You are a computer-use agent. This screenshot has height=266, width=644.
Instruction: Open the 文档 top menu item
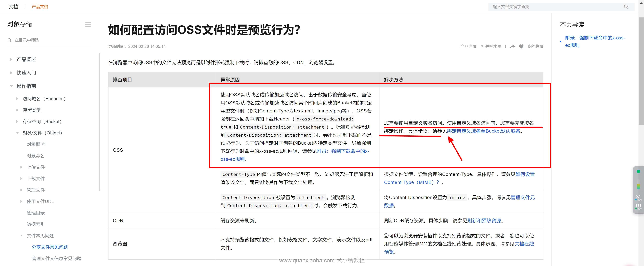pos(13,7)
